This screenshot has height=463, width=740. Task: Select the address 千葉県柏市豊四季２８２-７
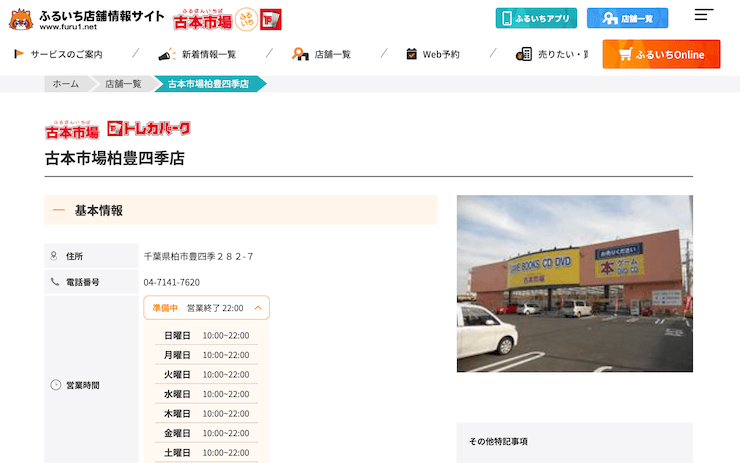click(x=198, y=256)
